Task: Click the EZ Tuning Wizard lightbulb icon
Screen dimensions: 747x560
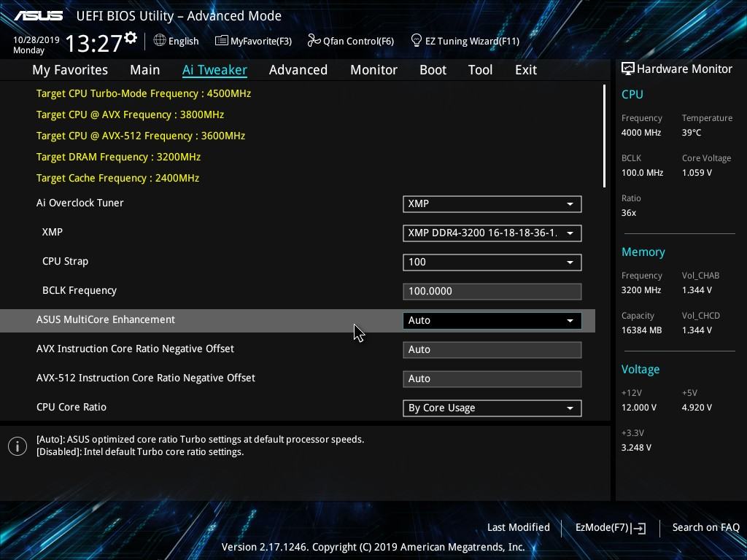Action: (416, 41)
